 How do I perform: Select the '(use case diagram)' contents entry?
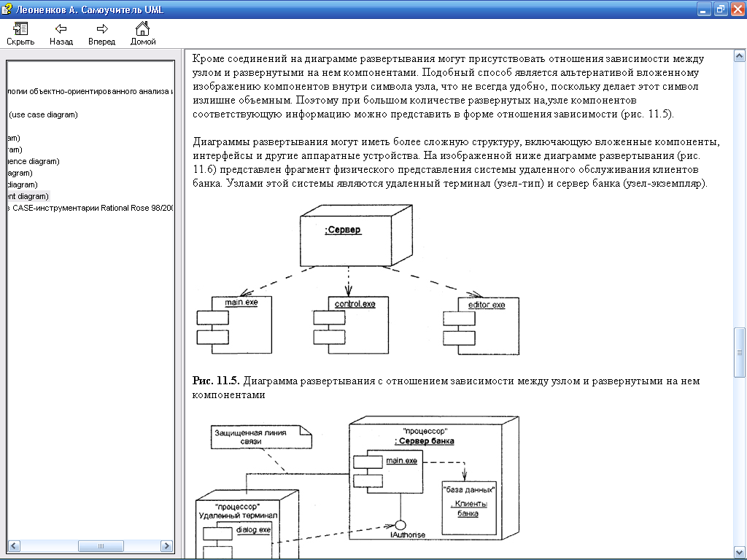(43, 114)
